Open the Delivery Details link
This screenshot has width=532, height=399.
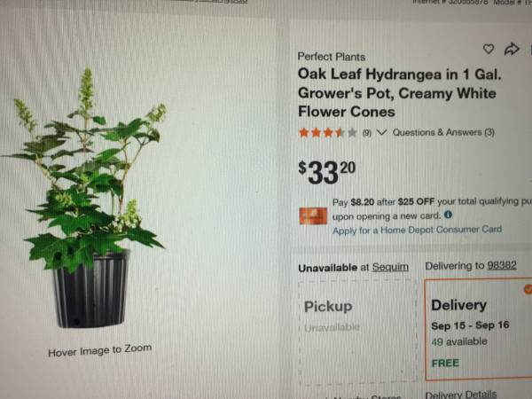click(461, 395)
